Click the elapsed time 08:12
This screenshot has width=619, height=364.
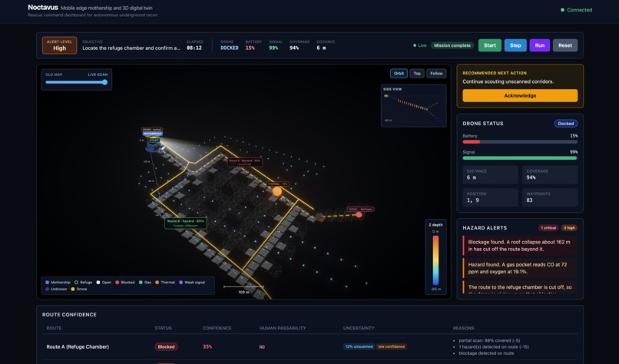[194, 48]
